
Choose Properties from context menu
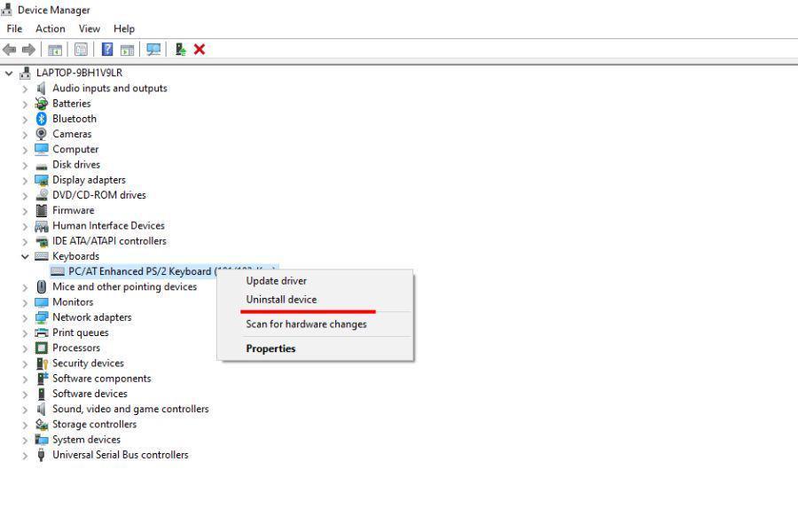tap(315, 348)
